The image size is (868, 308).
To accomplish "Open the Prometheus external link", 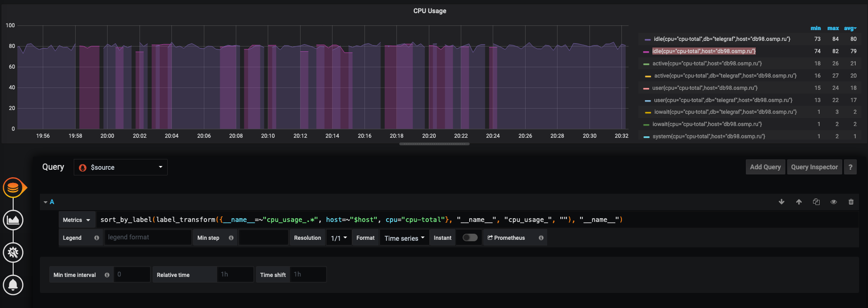I will click(x=506, y=238).
